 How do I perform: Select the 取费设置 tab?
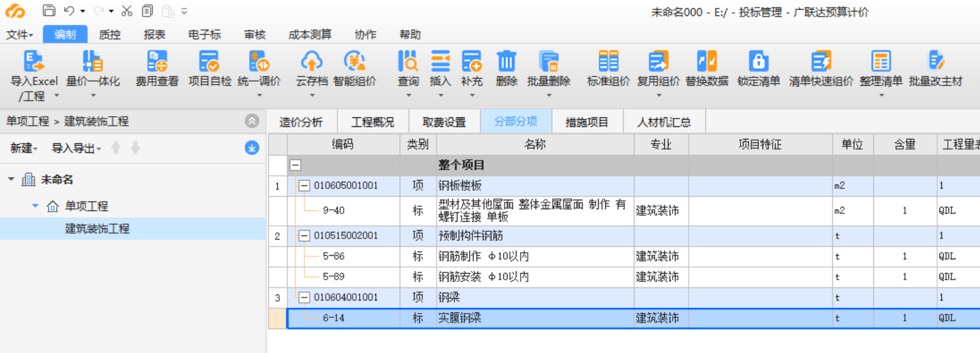click(444, 122)
